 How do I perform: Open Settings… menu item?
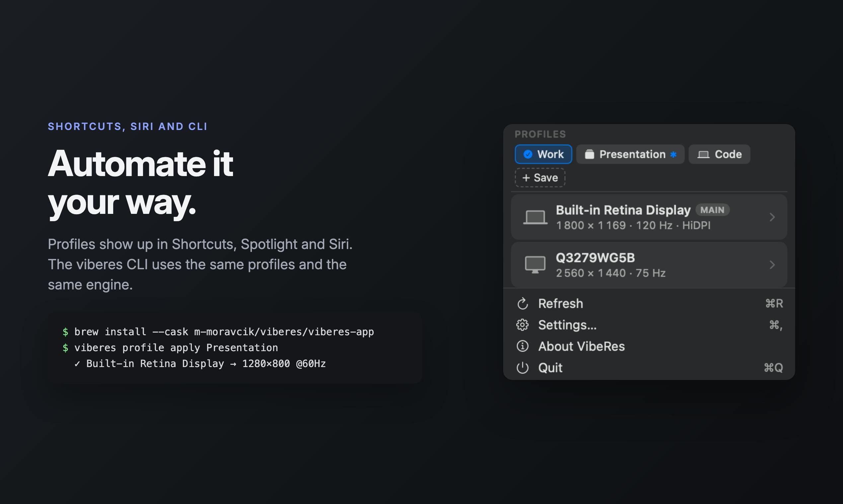pos(649,325)
